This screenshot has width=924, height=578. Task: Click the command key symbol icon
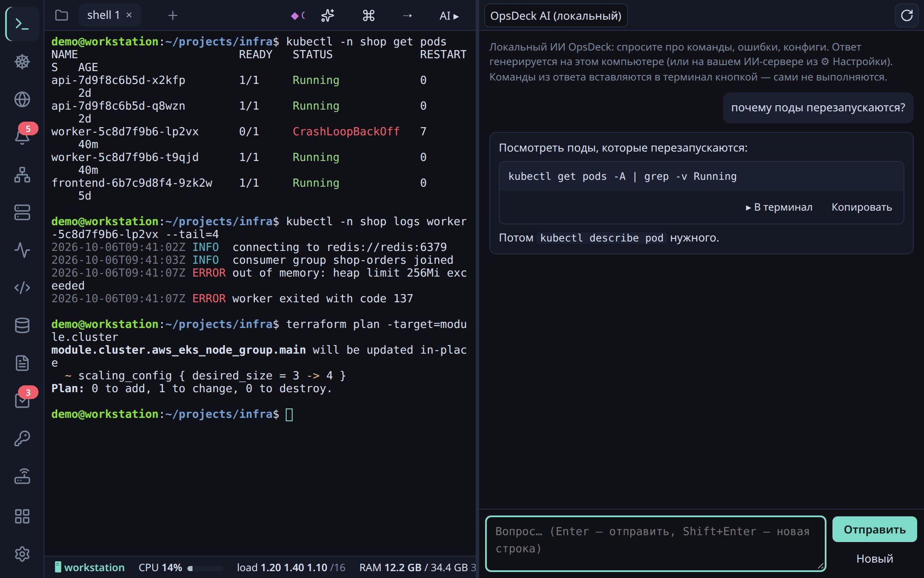[x=368, y=16]
